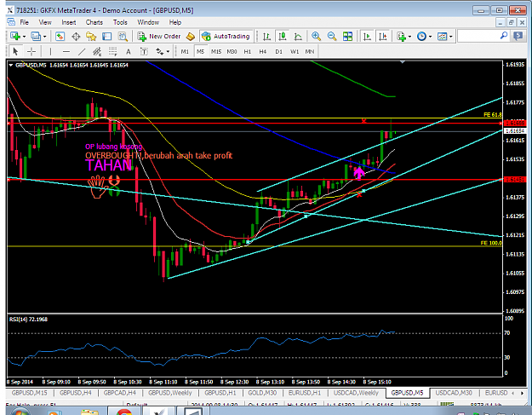
Task: Click the search magnifier icon
Action: 504,36
